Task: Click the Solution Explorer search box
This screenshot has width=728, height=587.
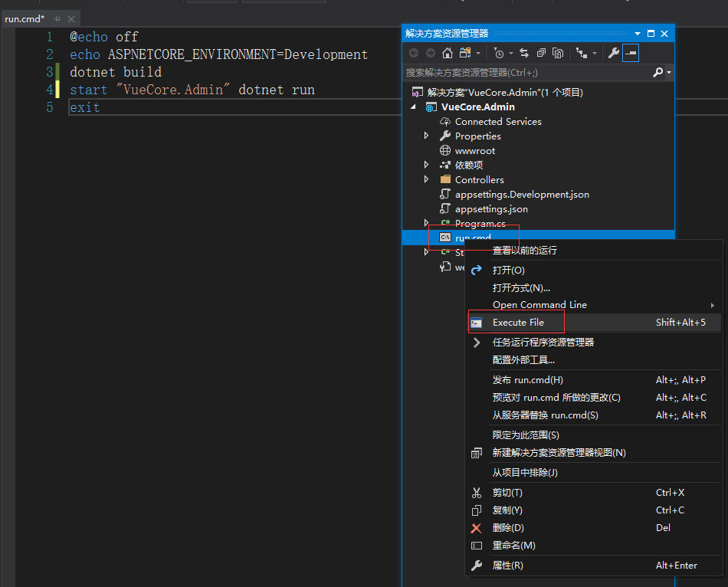Action: tap(528, 73)
